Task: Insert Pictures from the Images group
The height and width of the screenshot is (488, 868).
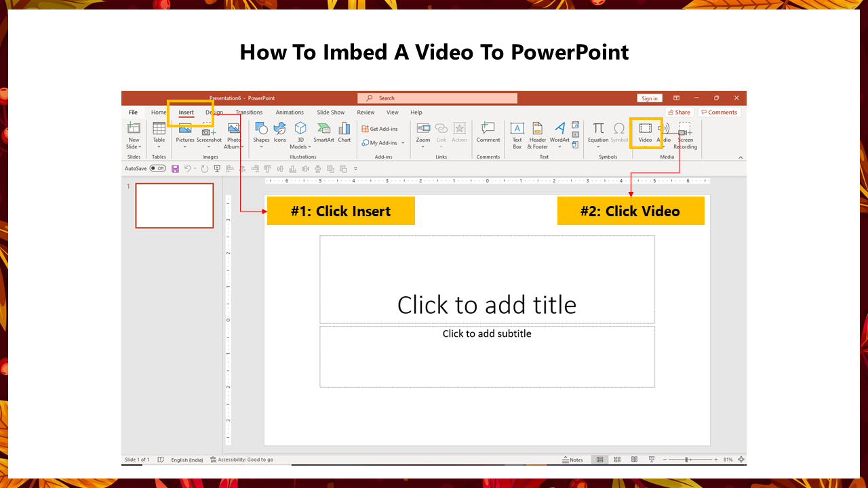Action: [185, 136]
